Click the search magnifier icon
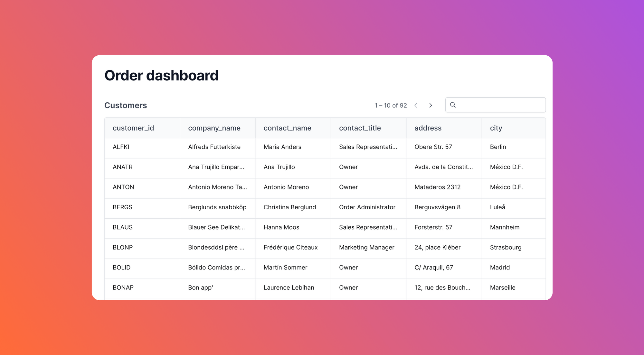 453,105
